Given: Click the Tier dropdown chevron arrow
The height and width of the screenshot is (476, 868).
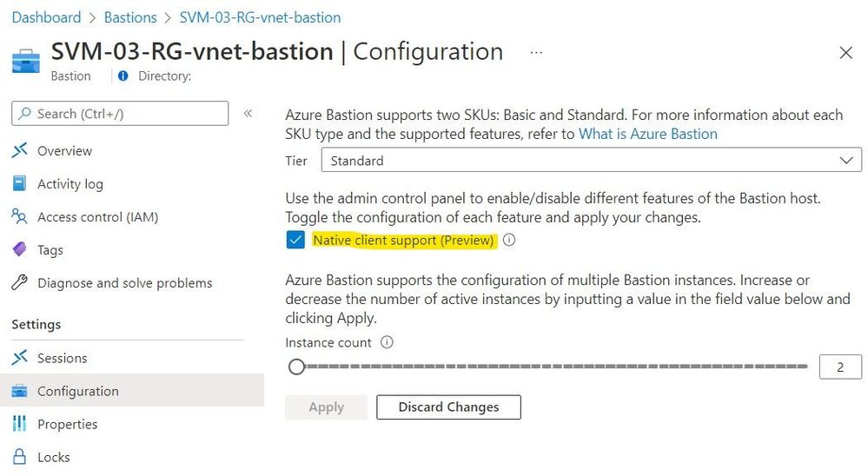Looking at the screenshot, I should (x=846, y=161).
